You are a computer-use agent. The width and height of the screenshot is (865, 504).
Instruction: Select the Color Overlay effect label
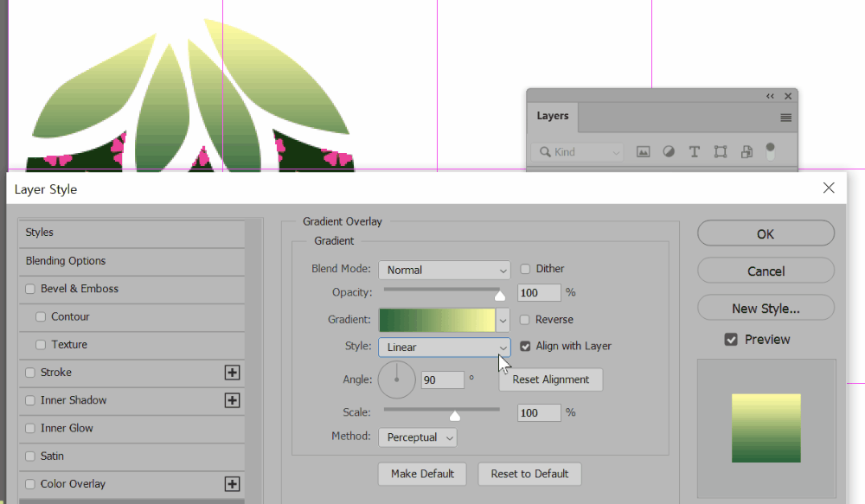(x=73, y=483)
